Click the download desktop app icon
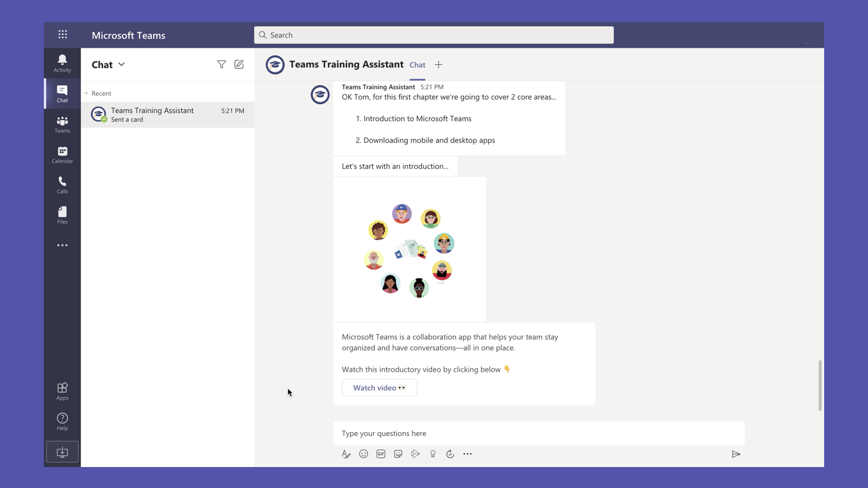 pyautogui.click(x=62, y=452)
